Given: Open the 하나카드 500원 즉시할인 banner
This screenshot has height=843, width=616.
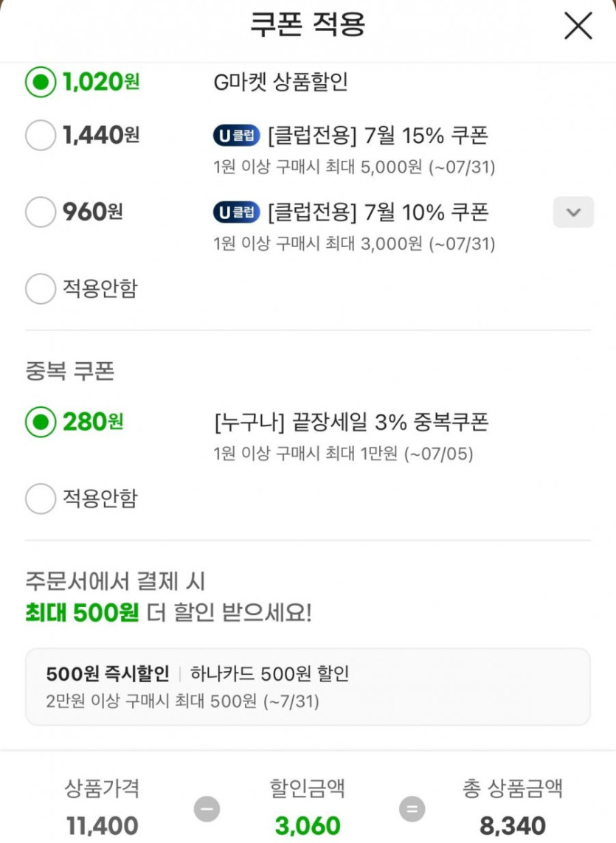Looking at the screenshot, I should point(308,686).
